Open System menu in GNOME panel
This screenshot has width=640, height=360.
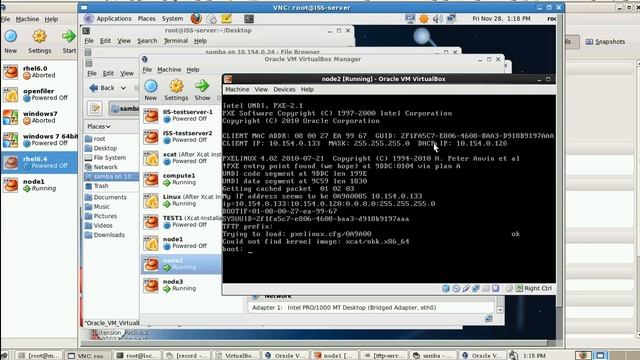tap(172, 19)
